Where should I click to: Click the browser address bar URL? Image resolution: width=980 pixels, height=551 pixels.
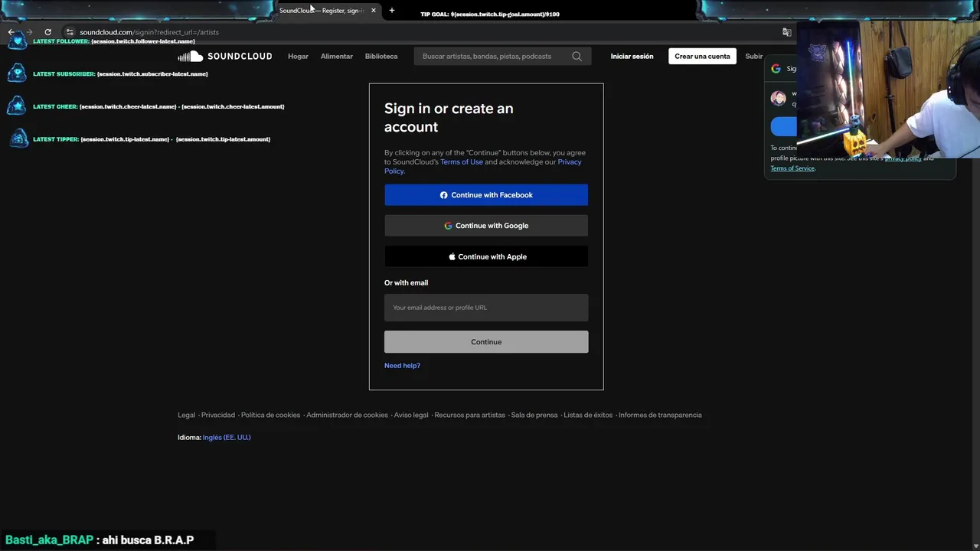[x=149, y=32]
